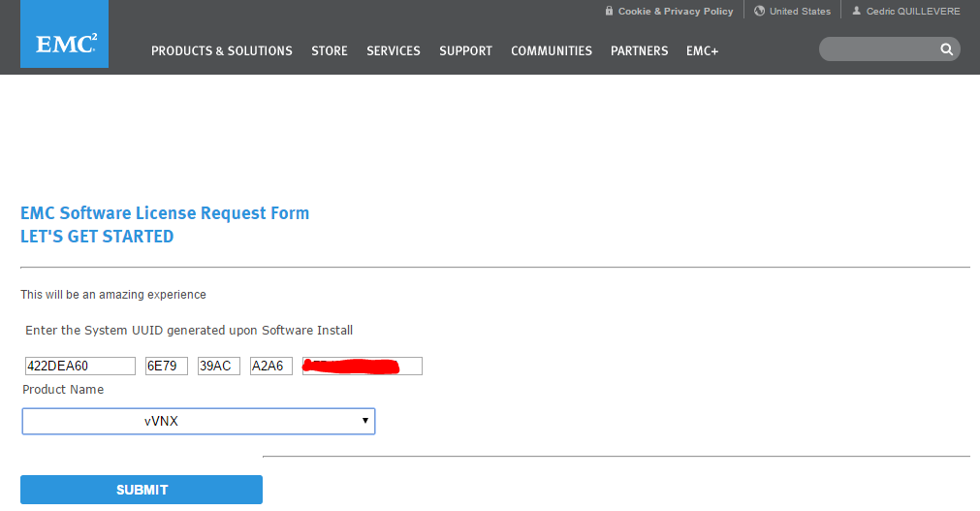Click the EMC Software License Request Form heading
Image resolution: width=980 pixels, height=511 pixels.
(x=165, y=213)
